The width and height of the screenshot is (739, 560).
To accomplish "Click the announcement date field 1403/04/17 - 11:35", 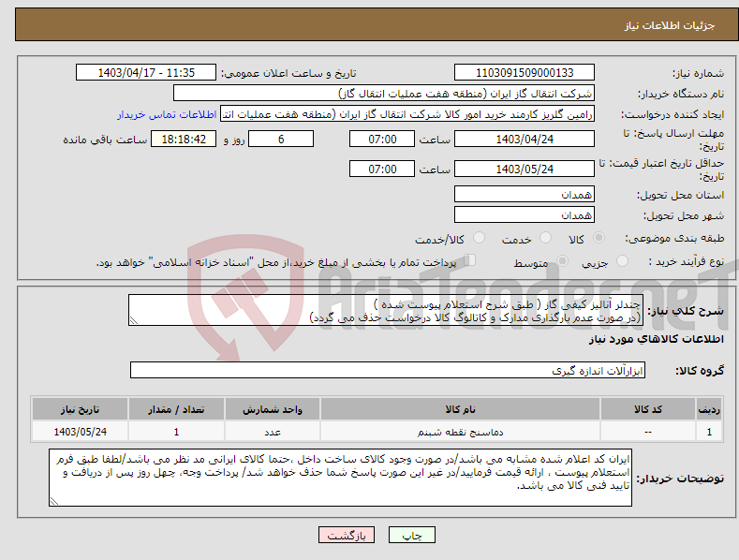I will pyautogui.click(x=146, y=73).
